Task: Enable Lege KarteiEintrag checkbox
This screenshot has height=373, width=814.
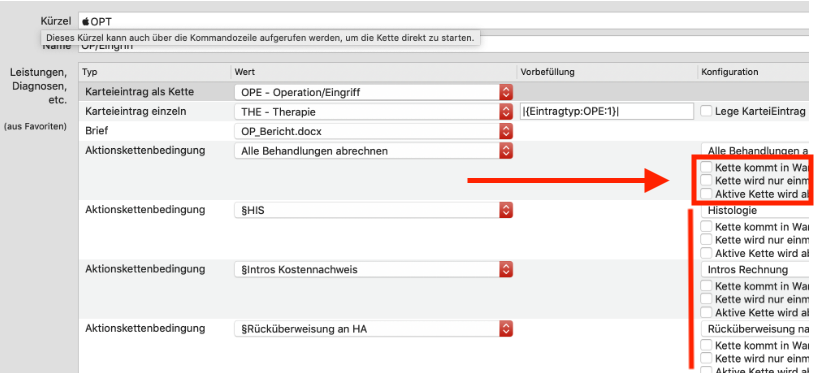Action: 706,110
